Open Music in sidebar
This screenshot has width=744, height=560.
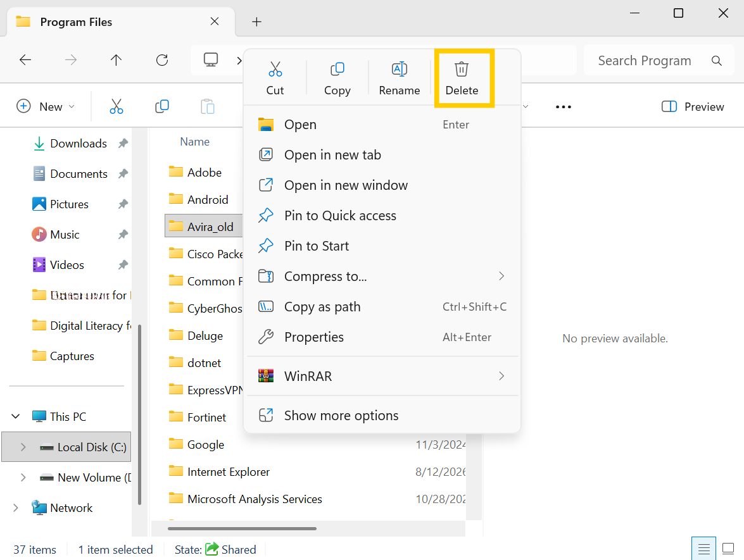(56, 235)
